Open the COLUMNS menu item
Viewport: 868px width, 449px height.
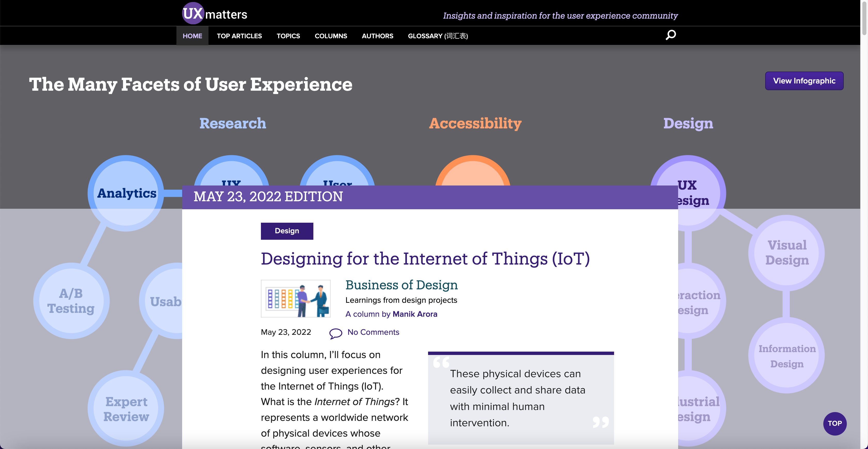(x=331, y=36)
